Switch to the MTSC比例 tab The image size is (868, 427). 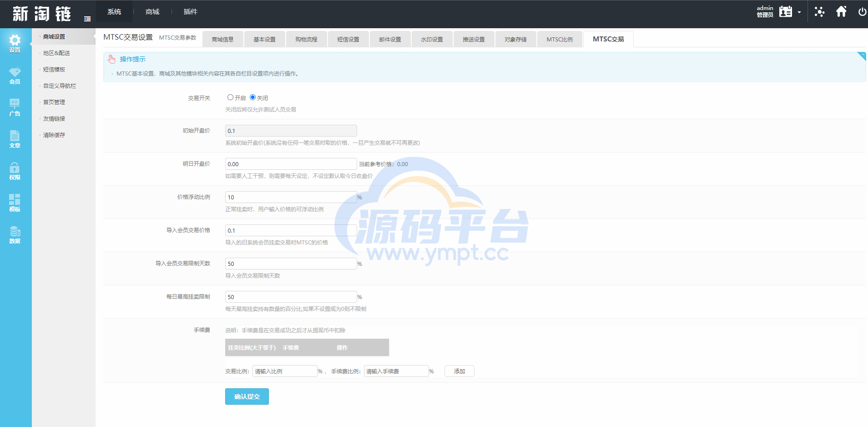560,40
